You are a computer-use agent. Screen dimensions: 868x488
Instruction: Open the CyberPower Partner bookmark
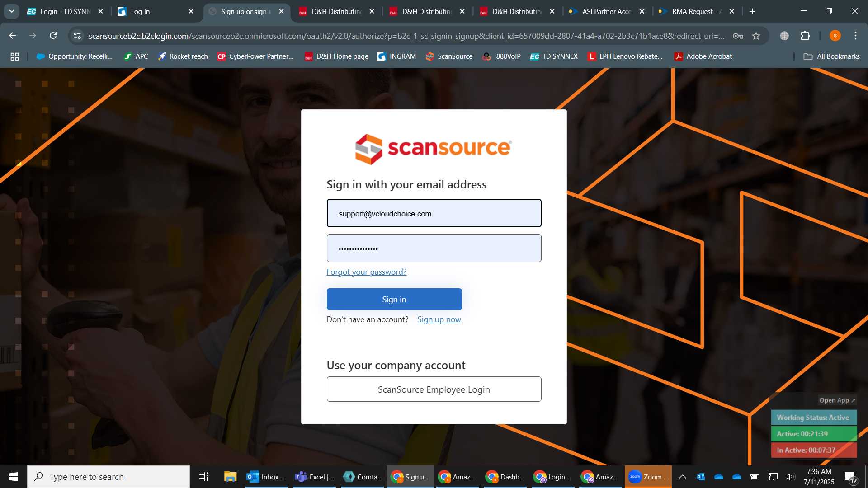click(255, 56)
